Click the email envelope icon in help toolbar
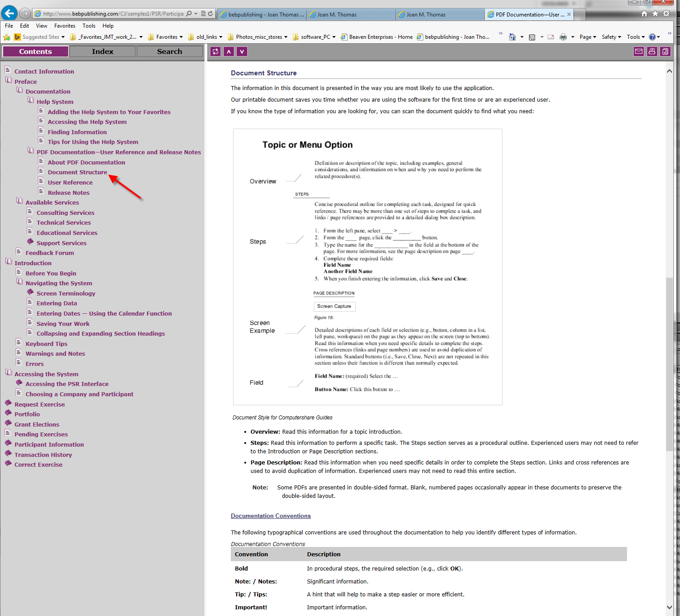Viewport: 680px width, 616px height. (639, 52)
